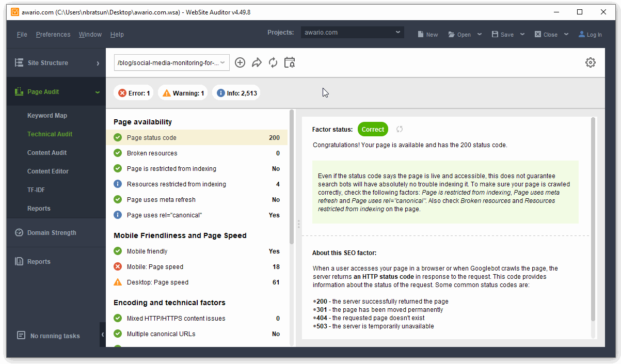The height and width of the screenshot is (364, 621).
Task: Select the Mixed HTTP/HTTPS content issues row
Action: pos(197,319)
